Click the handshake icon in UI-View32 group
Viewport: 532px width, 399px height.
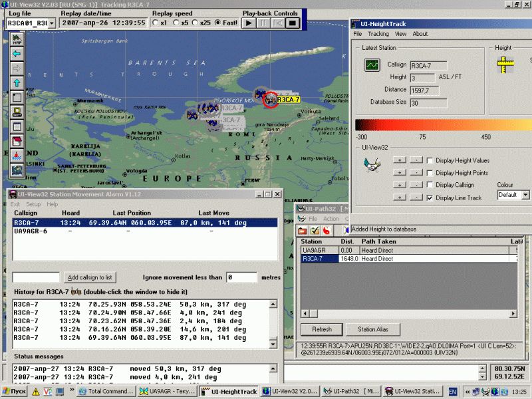point(372,165)
